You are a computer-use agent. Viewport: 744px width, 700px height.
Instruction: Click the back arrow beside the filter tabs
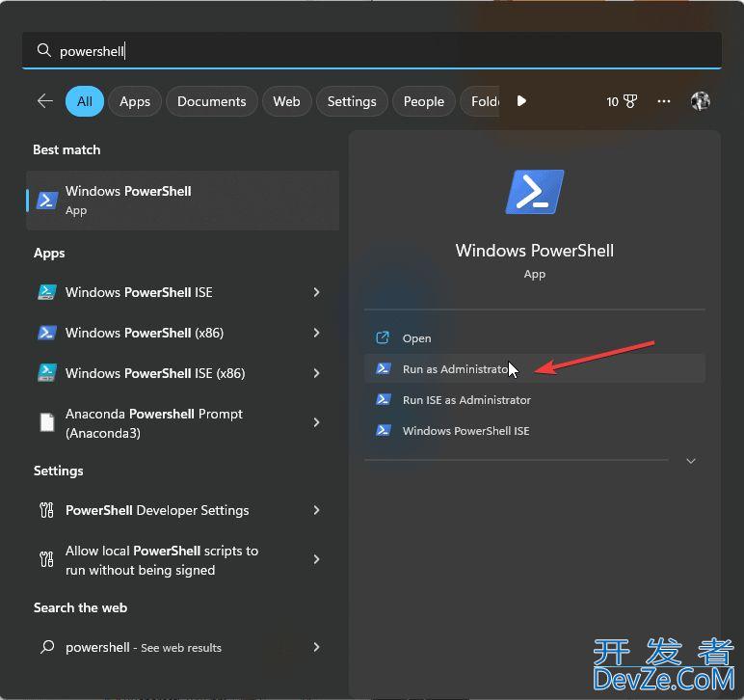coord(44,101)
